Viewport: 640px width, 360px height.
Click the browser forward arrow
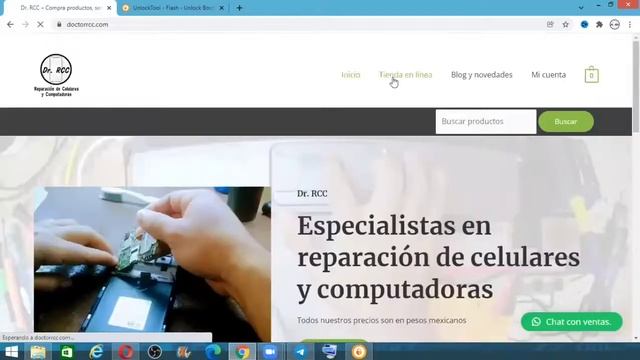click(25, 24)
